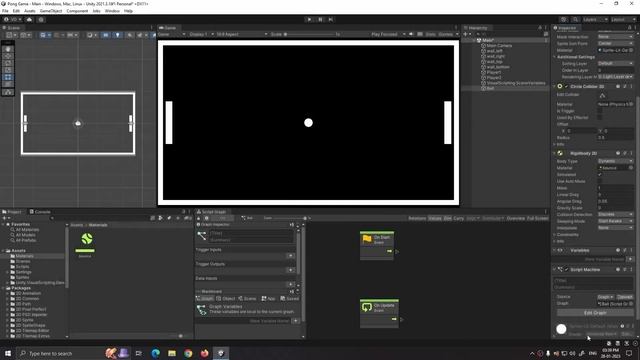Click the Step frame button in the top toolbar

coord(331,19)
